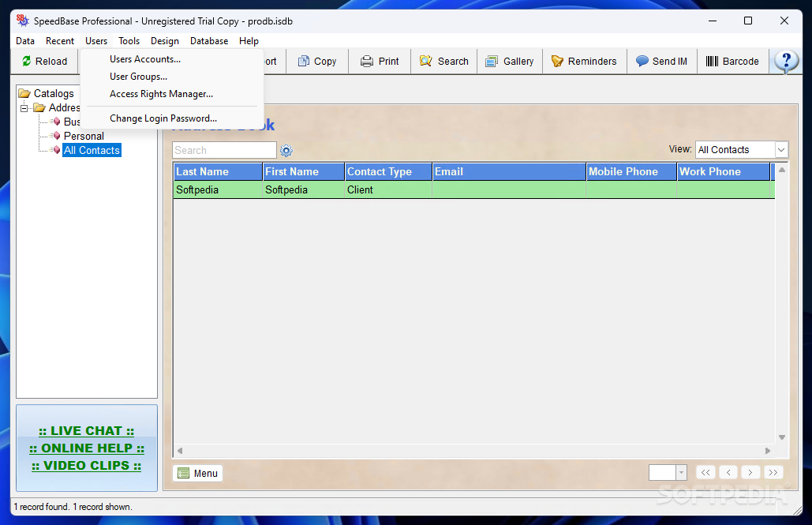Click the scroll down arrow of the table
Screen dimensions: 812x525
(782, 437)
